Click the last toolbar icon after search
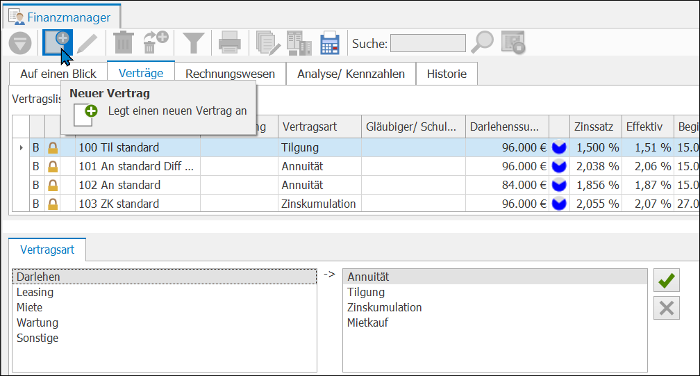Viewport: 700px width, 376px height. 512,43
